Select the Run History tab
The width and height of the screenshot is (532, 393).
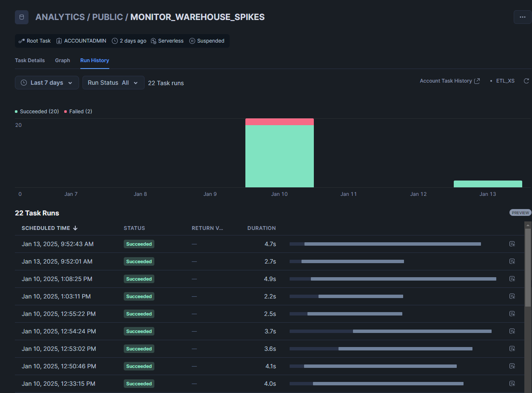[x=94, y=60]
